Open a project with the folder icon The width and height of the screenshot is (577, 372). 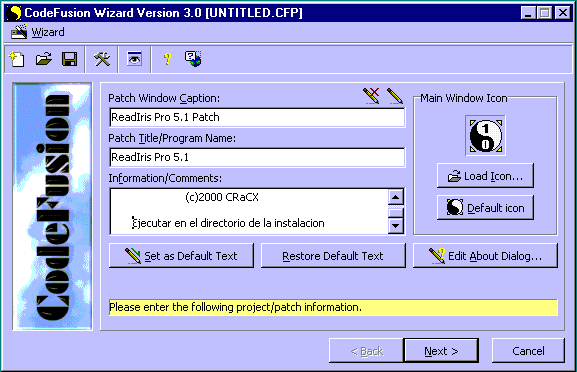[x=43, y=59]
